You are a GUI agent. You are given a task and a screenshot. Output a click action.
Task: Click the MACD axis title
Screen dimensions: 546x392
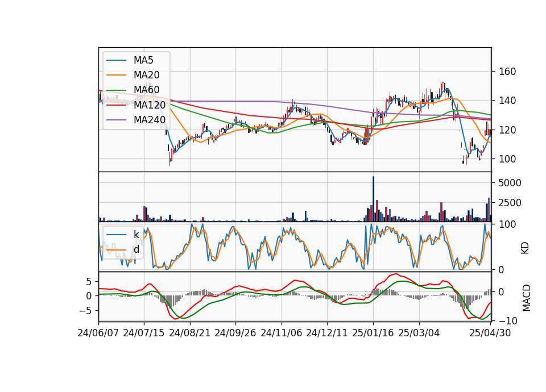[527, 298]
